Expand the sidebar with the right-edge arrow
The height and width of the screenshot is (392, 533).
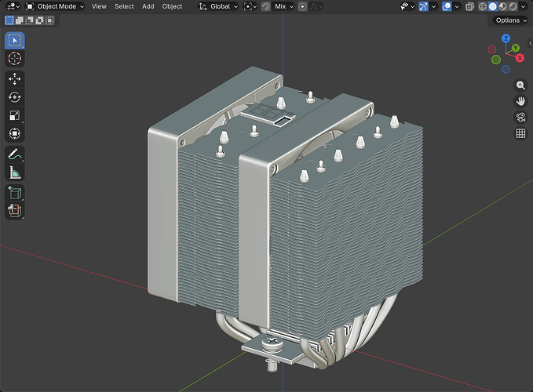point(531,43)
